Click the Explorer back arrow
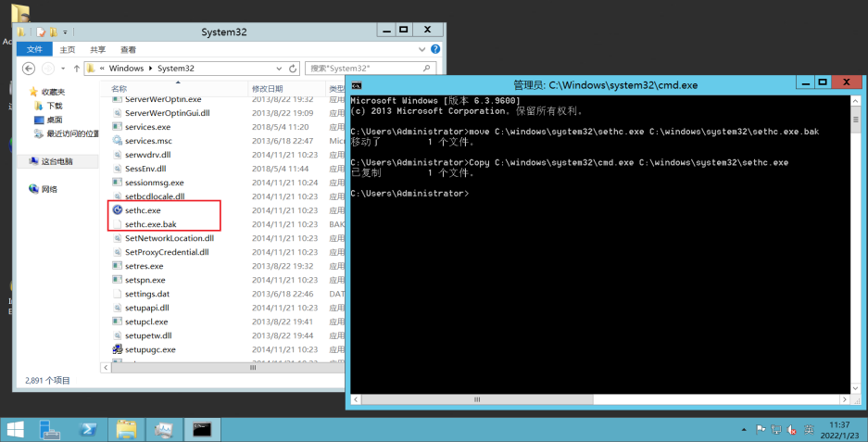This screenshot has height=442, width=868. tap(29, 69)
